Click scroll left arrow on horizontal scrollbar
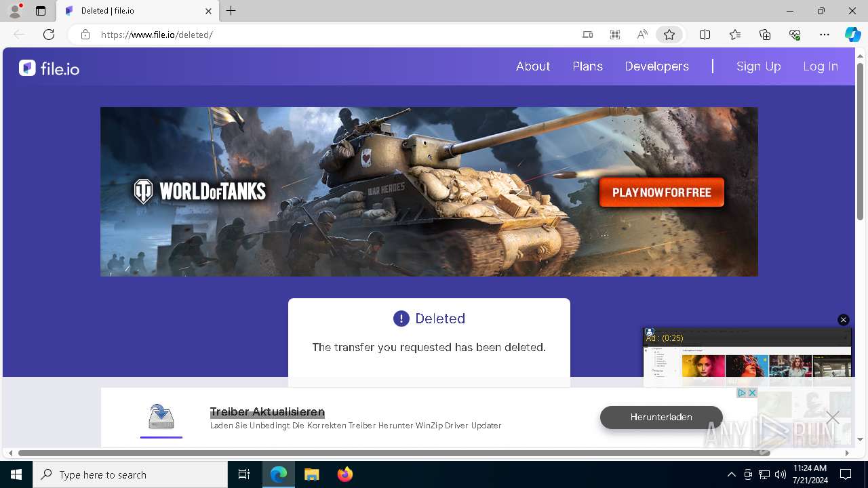Image resolution: width=868 pixels, height=488 pixels. [10, 453]
